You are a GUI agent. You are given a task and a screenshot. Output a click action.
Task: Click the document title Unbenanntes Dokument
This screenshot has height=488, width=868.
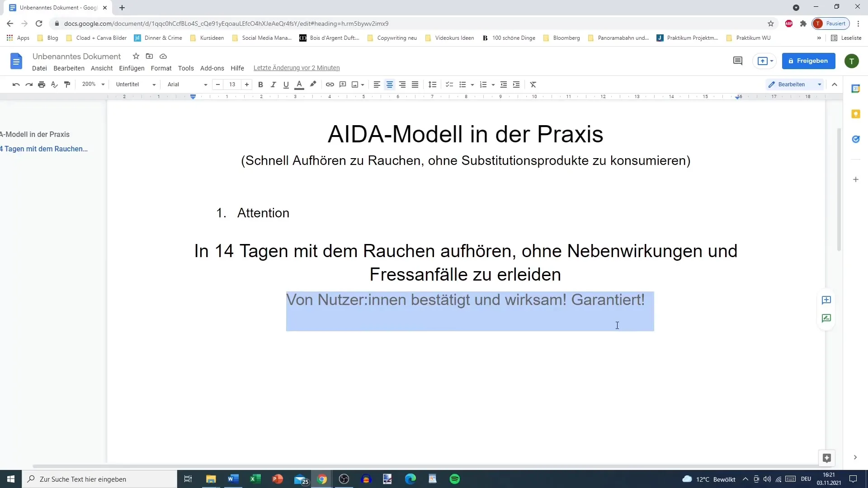(x=76, y=56)
